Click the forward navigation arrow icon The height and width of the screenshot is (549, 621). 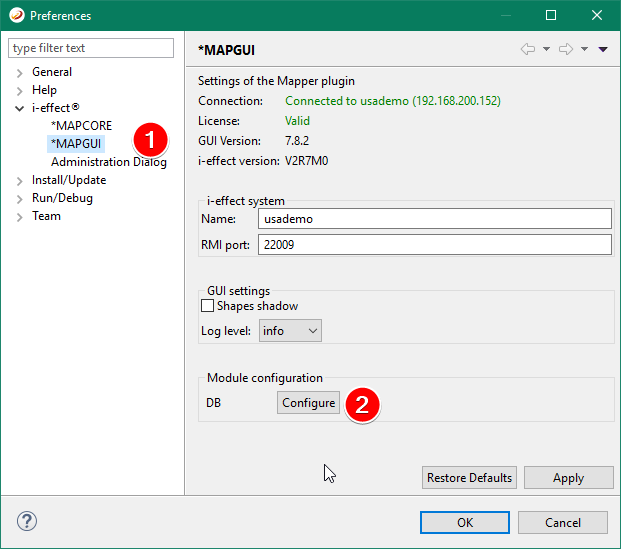pos(565,49)
